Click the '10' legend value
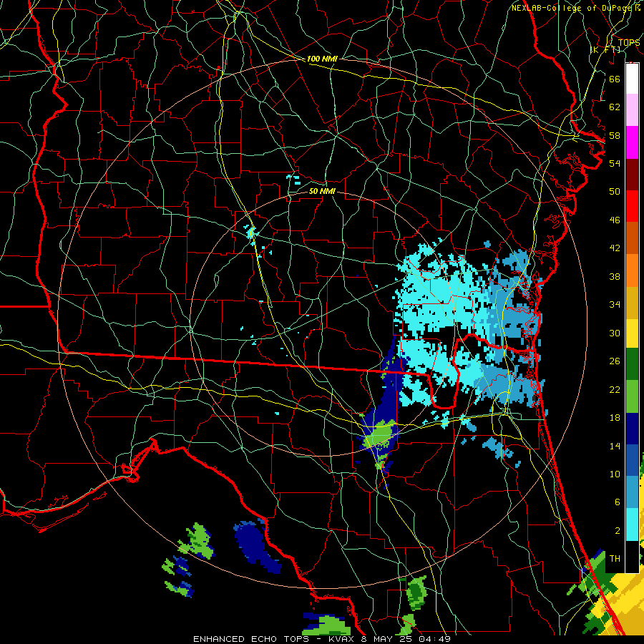Image resolution: width=644 pixels, height=644 pixels. tap(615, 474)
